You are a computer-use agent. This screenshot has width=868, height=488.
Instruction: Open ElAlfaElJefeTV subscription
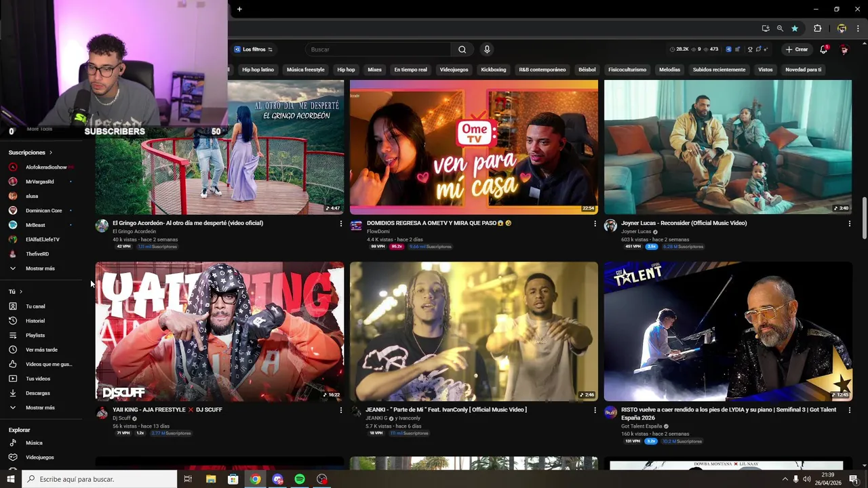[x=41, y=239]
